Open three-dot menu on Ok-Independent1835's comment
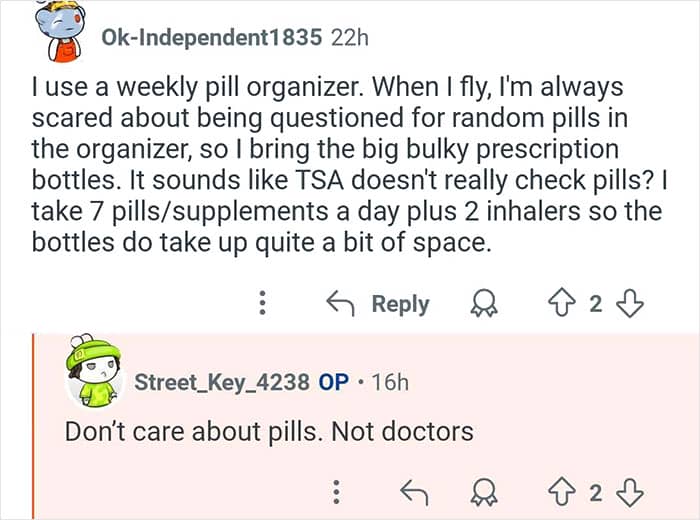The height and width of the screenshot is (520, 700). pyautogui.click(x=263, y=304)
